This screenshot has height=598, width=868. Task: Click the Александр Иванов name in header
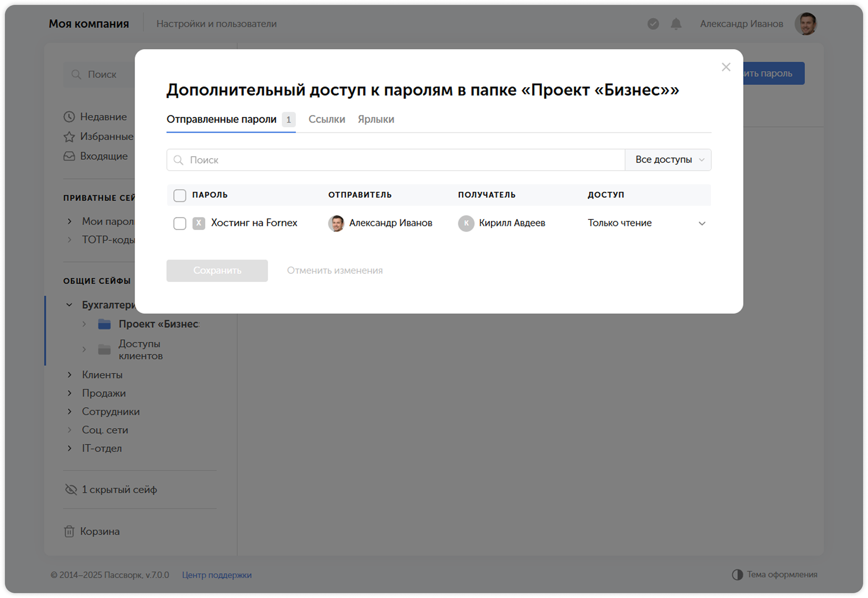click(x=741, y=24)
